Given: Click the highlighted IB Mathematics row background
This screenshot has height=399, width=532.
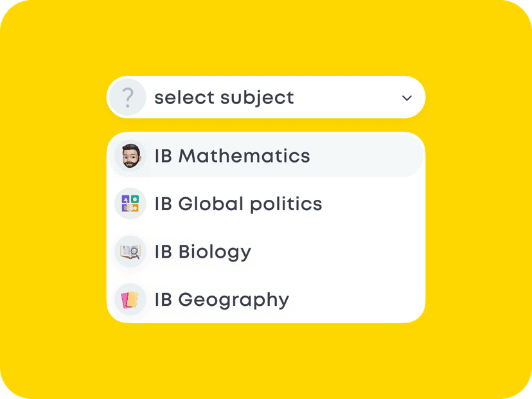Looking at the screenshot, I should [x=366, y=156].
